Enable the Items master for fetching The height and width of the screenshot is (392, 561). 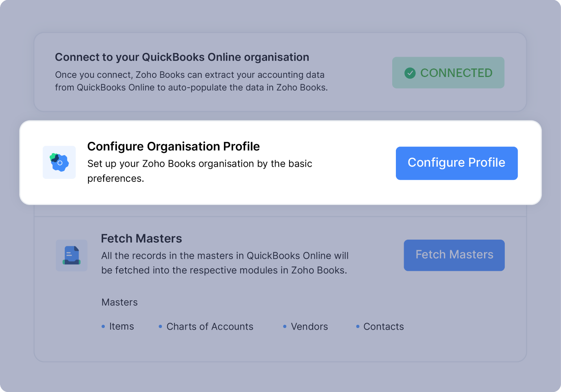tap(121, 326)
